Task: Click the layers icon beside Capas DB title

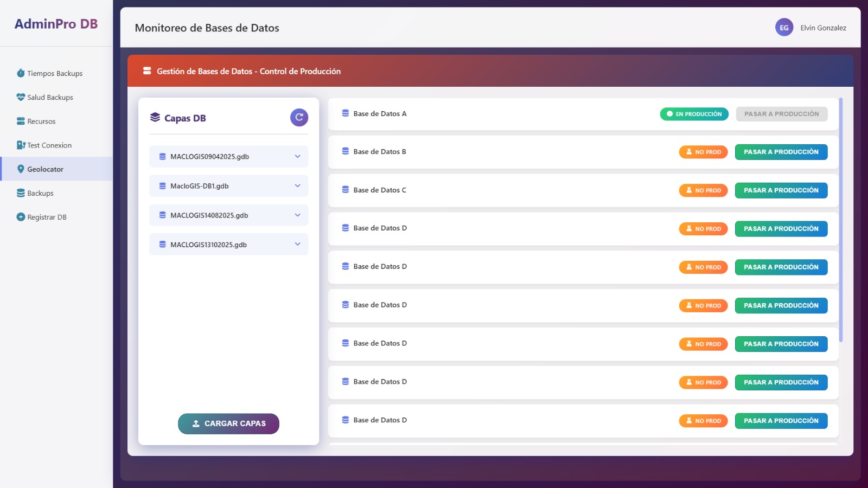Action: pyautogui.click(x=155, y=118)
